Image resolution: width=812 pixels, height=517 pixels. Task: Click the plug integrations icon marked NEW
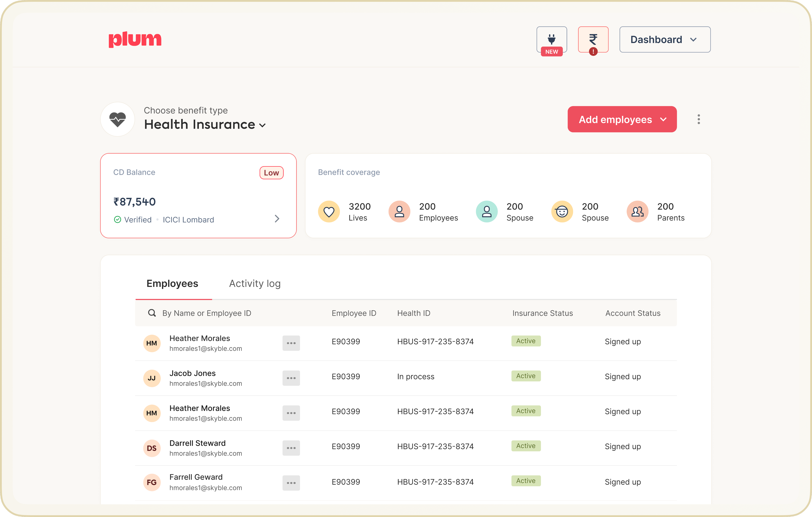tap(551, 39)
